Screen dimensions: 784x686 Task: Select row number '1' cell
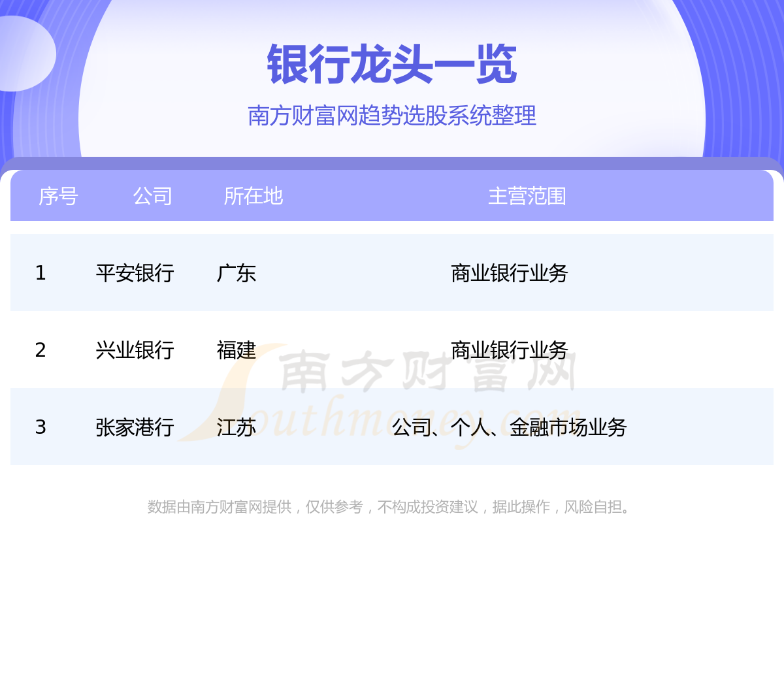(41, 273)
